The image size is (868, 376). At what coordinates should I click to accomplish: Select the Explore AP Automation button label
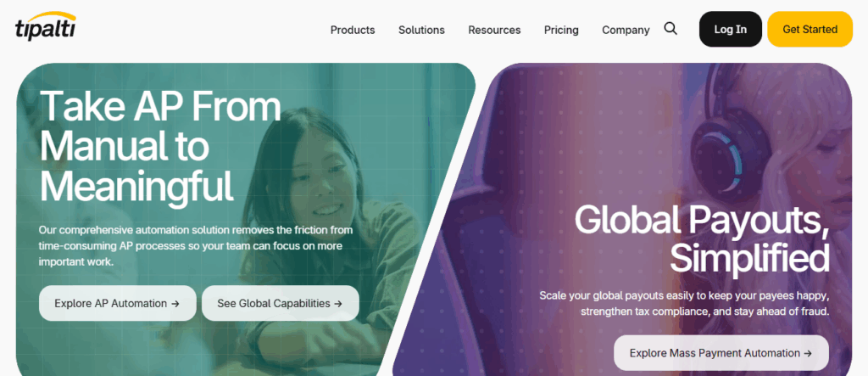pos(111,303)
